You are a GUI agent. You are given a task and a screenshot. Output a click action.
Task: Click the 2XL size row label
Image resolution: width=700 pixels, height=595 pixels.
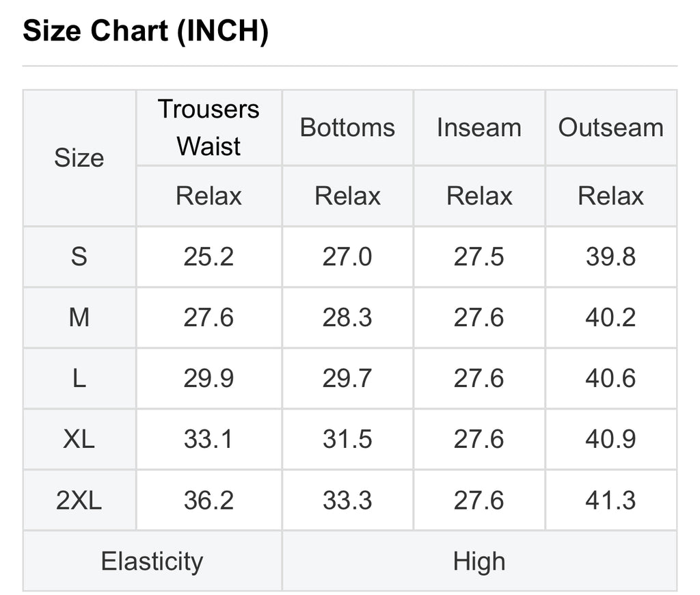click(x=79, y=500)
